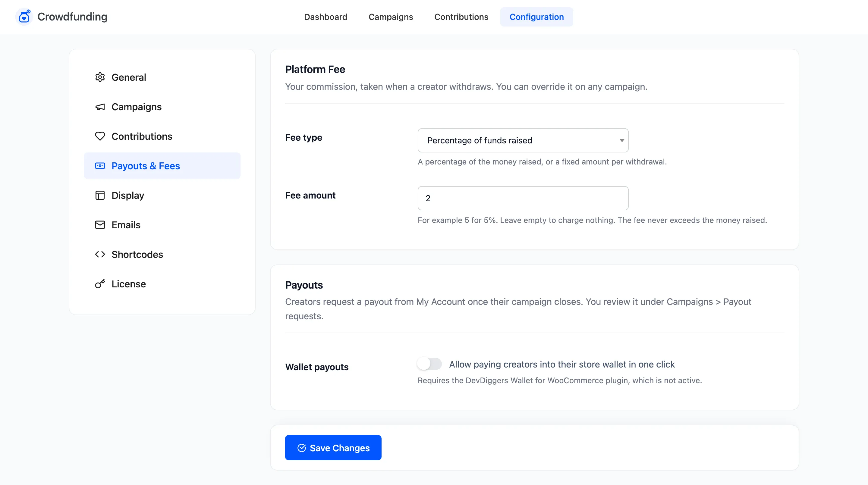Click the Payouts section heading
Viewport: 868px width, 485px height.
304,285
